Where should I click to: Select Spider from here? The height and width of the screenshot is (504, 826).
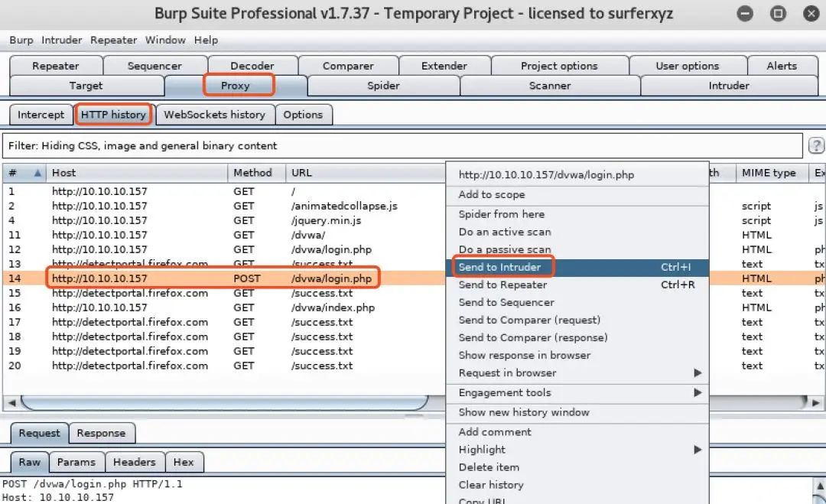(577, 214)
